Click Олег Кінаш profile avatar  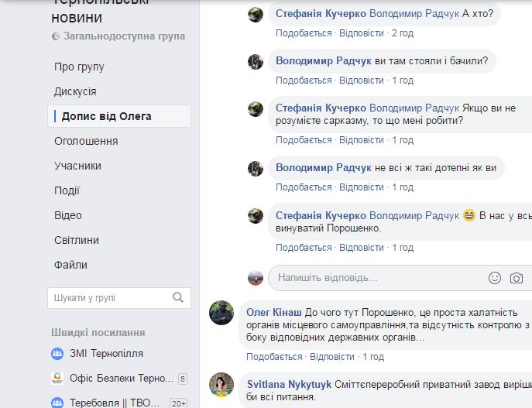pos(221,313)
